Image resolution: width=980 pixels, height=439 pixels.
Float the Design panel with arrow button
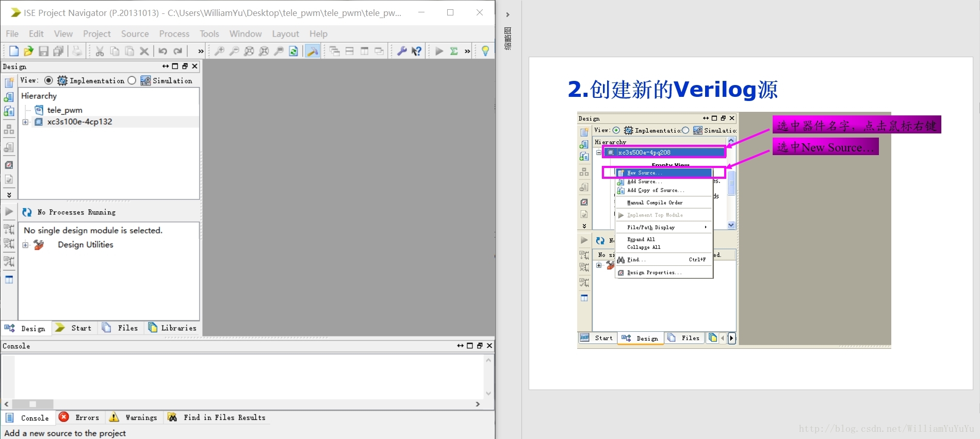tap(166, 66)
